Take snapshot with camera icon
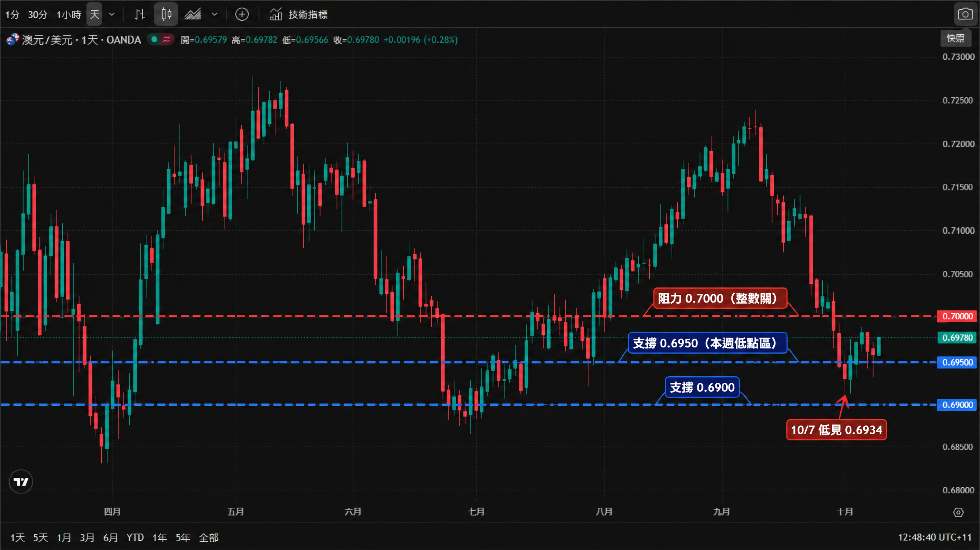Image resolution: width=980 pixels, height=550 pixels. [965, 14]
